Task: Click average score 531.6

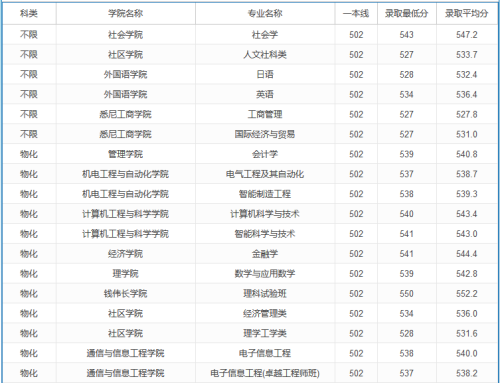Action: [x=467, y=333]
